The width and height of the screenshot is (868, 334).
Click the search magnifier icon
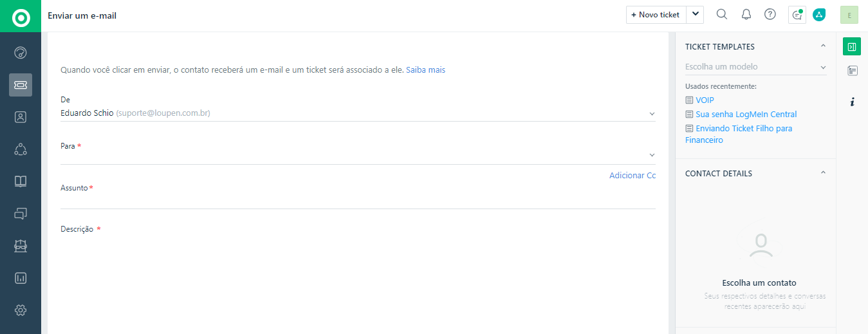coord(722,14)
